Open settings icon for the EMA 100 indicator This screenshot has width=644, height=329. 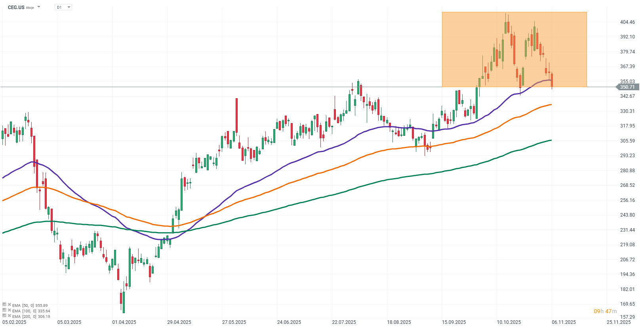point(4,310)
